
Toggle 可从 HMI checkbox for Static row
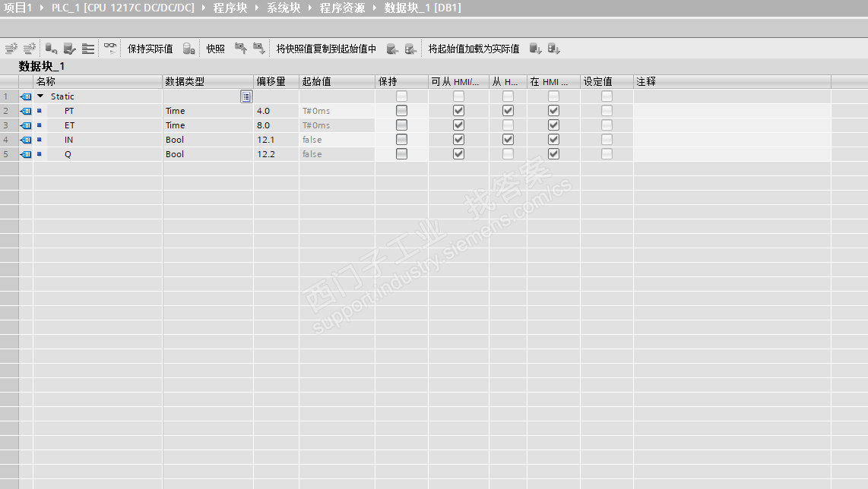(458, 96)
